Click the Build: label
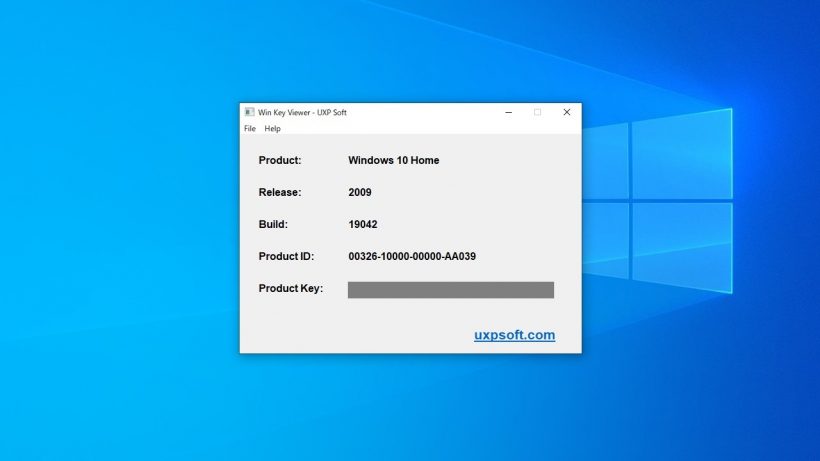Image resolution: width=820 pixels, height=461 pixels. pyautogui.click(x=273, y=224)
